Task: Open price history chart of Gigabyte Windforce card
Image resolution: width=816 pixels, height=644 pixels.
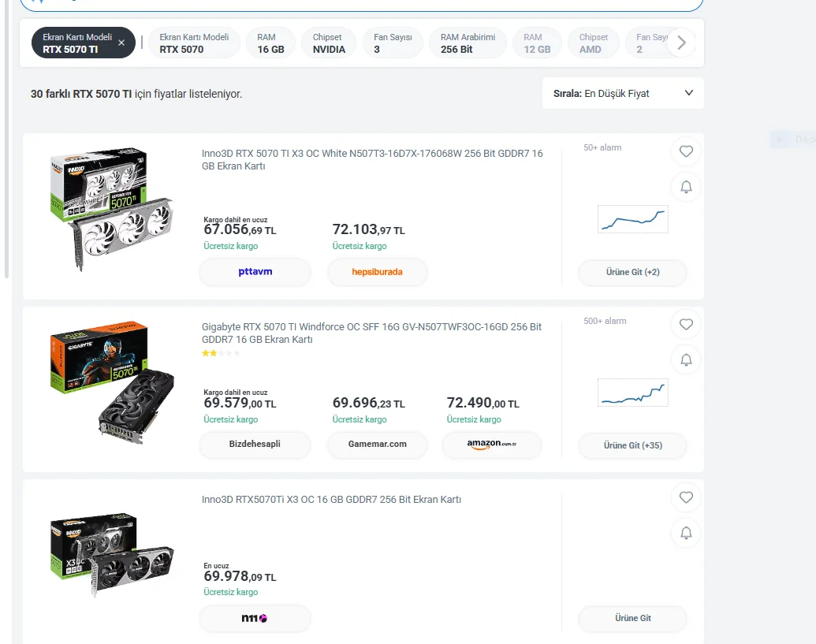Action: [x=633, y=393]
